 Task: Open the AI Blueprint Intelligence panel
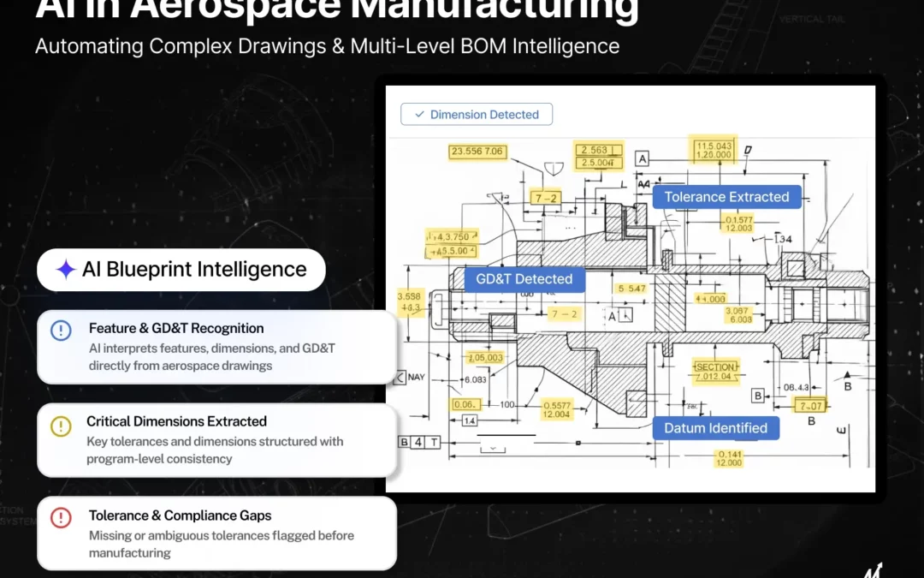[181, 269]
